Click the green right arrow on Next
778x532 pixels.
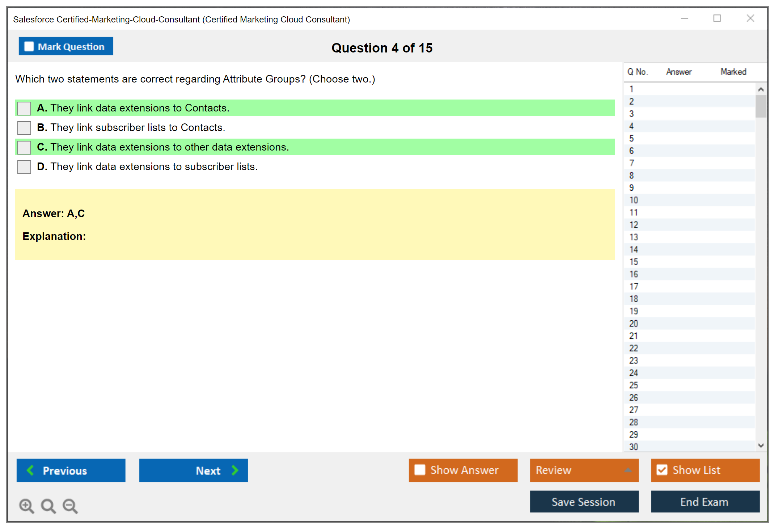[235, 470]
